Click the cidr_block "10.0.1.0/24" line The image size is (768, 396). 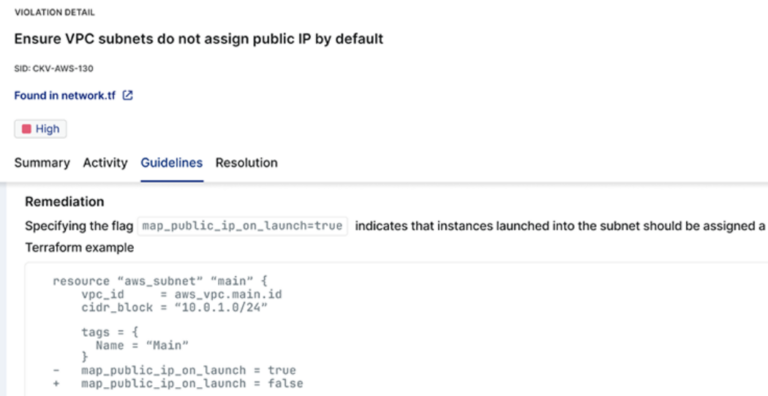174,308
